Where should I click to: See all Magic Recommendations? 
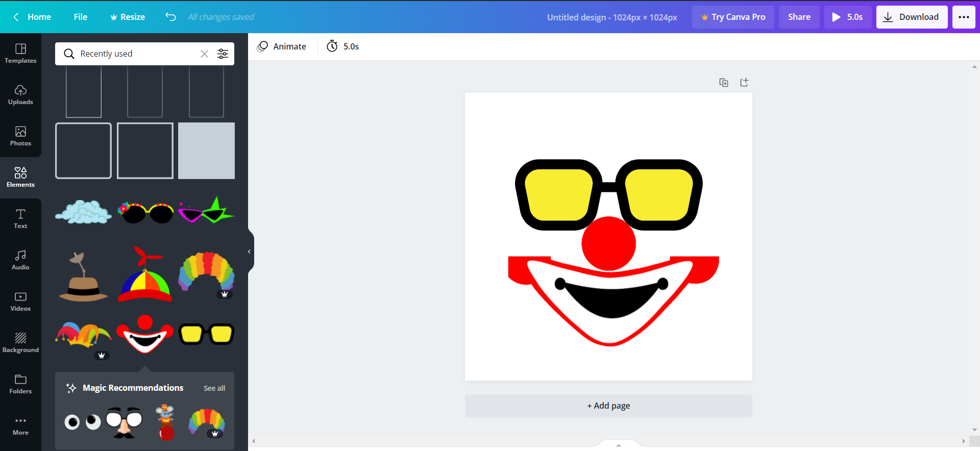214,388
